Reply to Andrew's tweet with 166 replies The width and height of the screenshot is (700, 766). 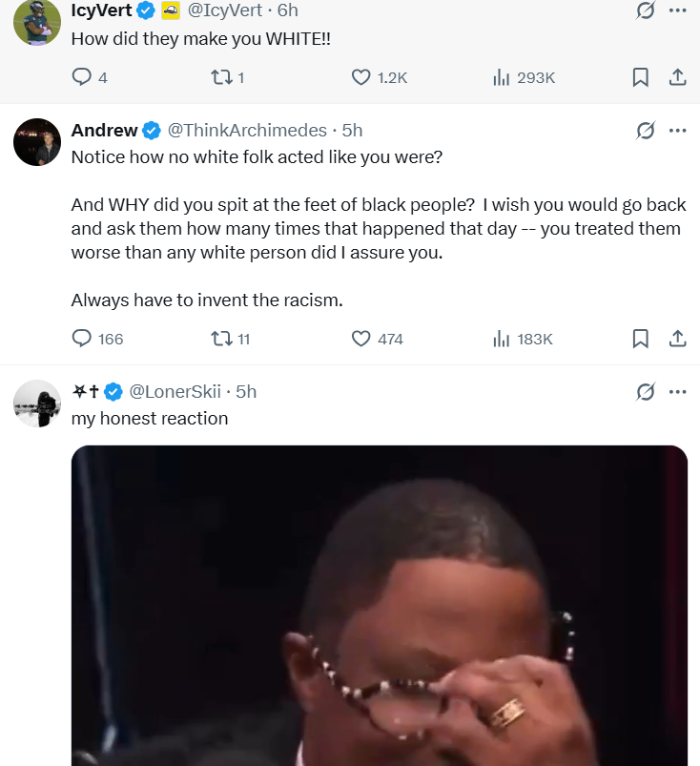click(82, 339)
